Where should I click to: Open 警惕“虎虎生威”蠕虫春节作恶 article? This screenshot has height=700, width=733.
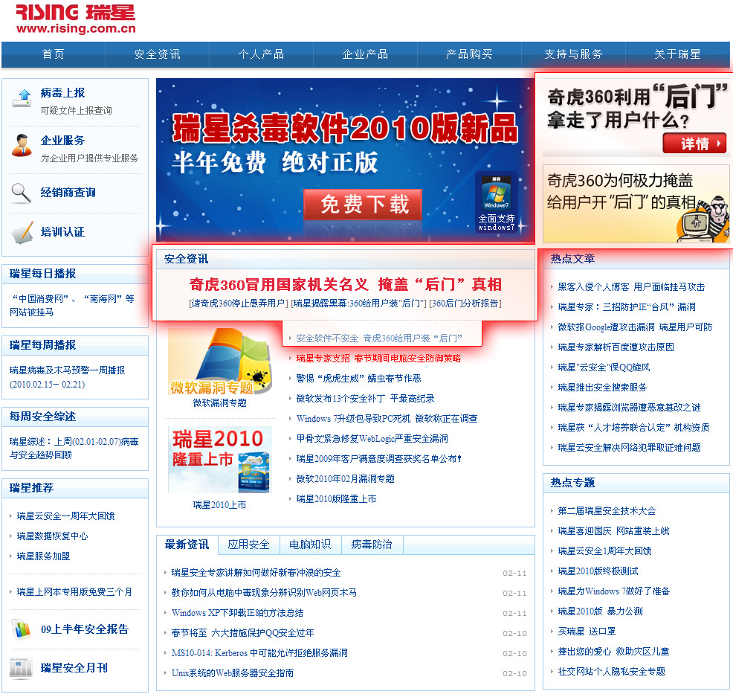click(358, 379)
